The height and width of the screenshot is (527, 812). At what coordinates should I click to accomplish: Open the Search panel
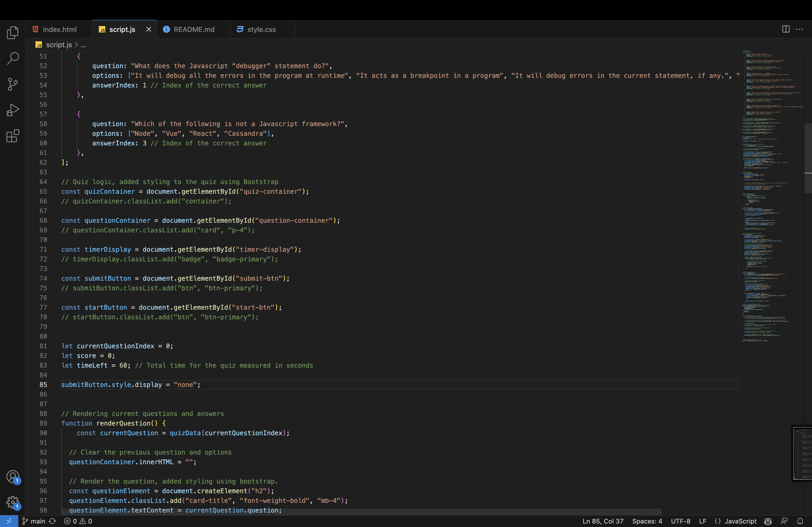coord(13,58)
